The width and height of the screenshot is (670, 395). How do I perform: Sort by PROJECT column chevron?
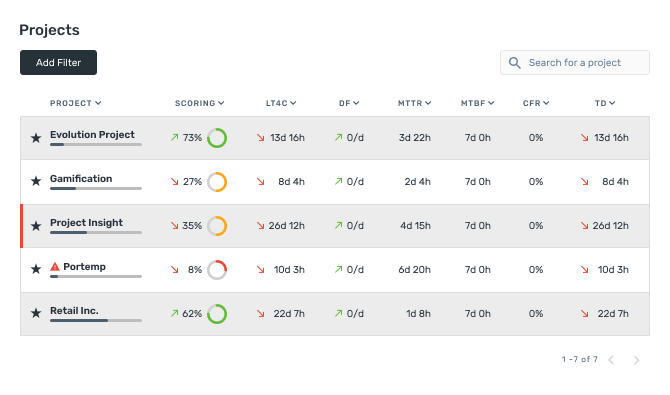pos(98,103)
